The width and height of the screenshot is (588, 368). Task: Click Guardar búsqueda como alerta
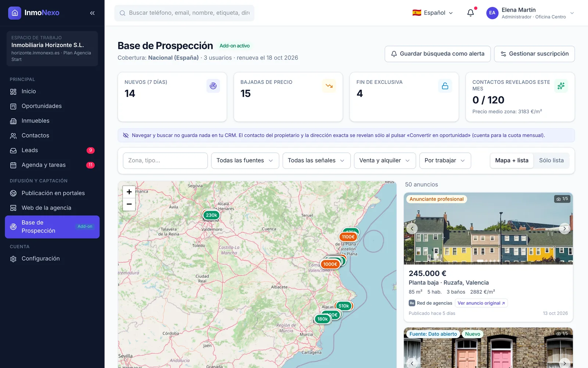(438, 54)
